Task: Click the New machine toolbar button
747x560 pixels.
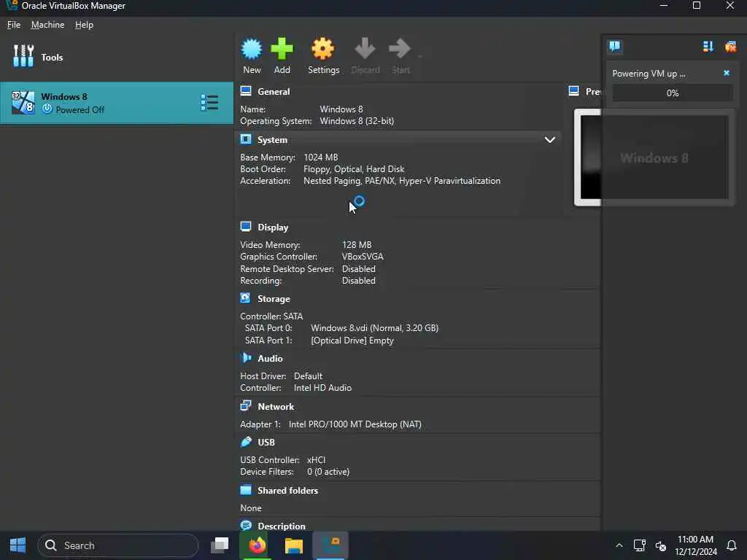Action: (x=252, y=56)
